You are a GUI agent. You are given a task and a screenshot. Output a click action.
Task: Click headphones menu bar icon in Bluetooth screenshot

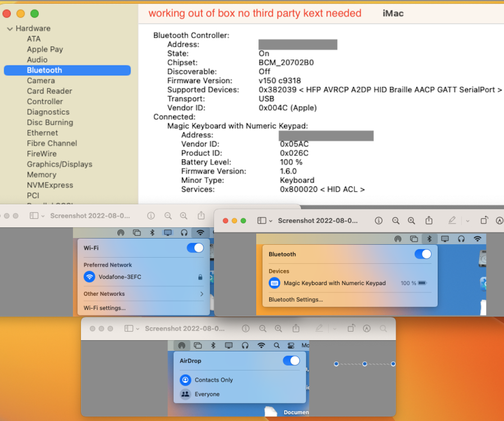[461, 239]
